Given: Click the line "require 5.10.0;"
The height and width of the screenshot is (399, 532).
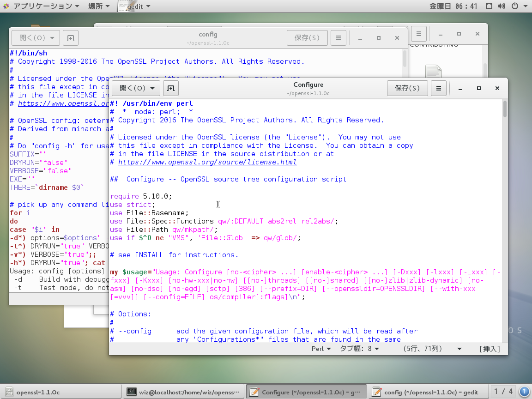Looking at the screenshot, I should (141, 196).
